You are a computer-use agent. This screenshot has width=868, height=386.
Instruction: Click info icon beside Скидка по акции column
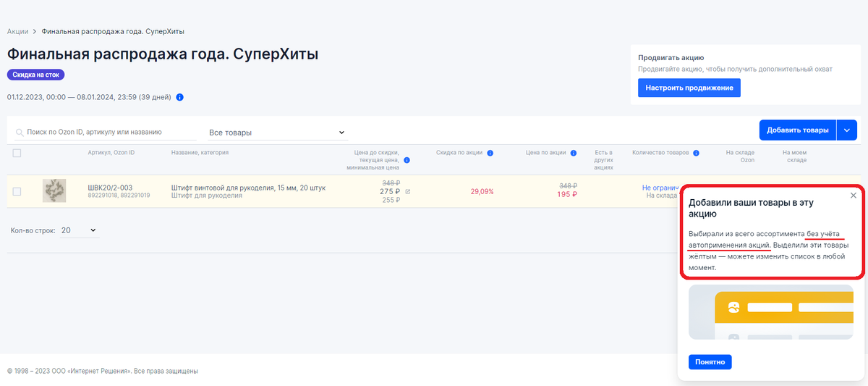pyautogui.click(x=490, y=154)
